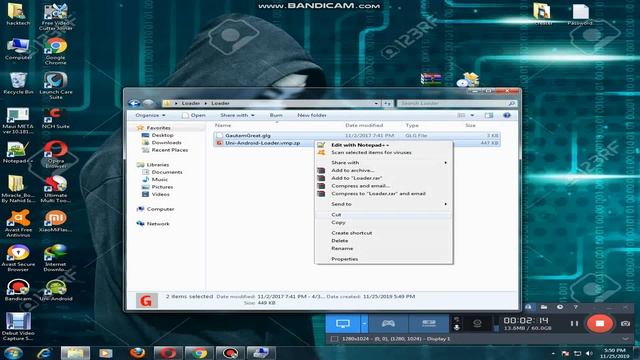Open the Recycle Bin
640x360 pixels.
coord(18,83)
